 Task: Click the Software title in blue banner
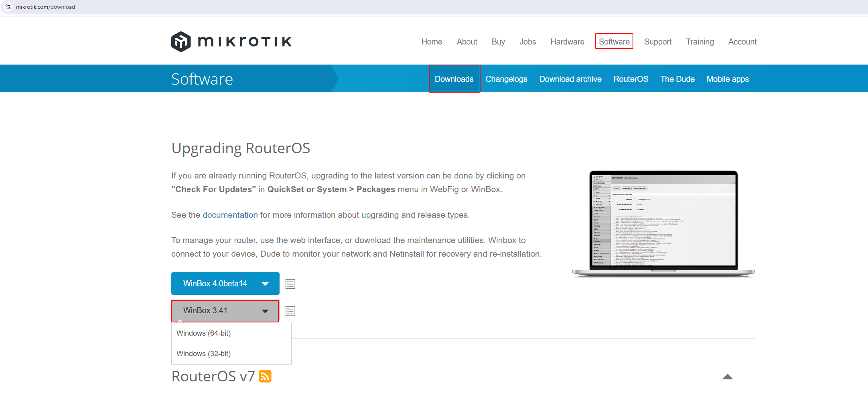[202, 79]
